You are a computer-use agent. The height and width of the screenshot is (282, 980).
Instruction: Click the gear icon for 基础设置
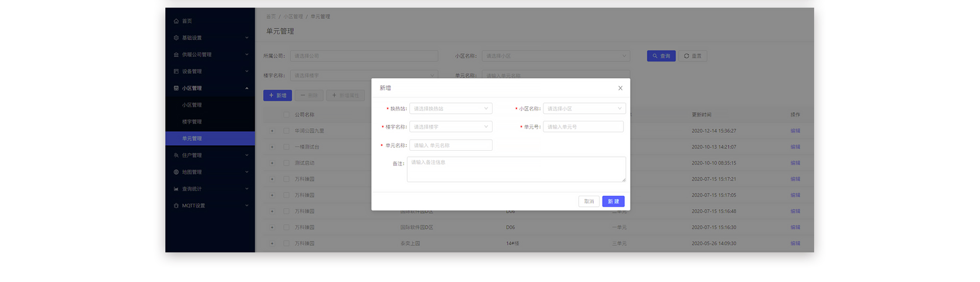click(x=176, y=38)
